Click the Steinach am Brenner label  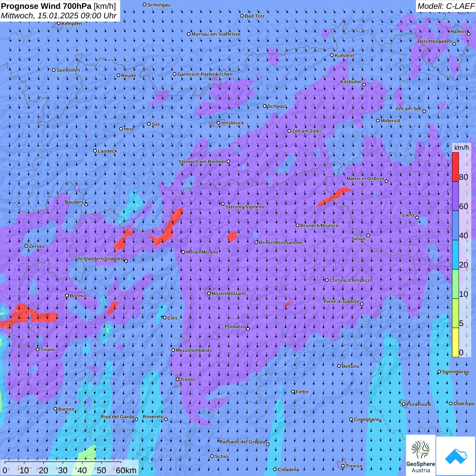tap(202, 161)
